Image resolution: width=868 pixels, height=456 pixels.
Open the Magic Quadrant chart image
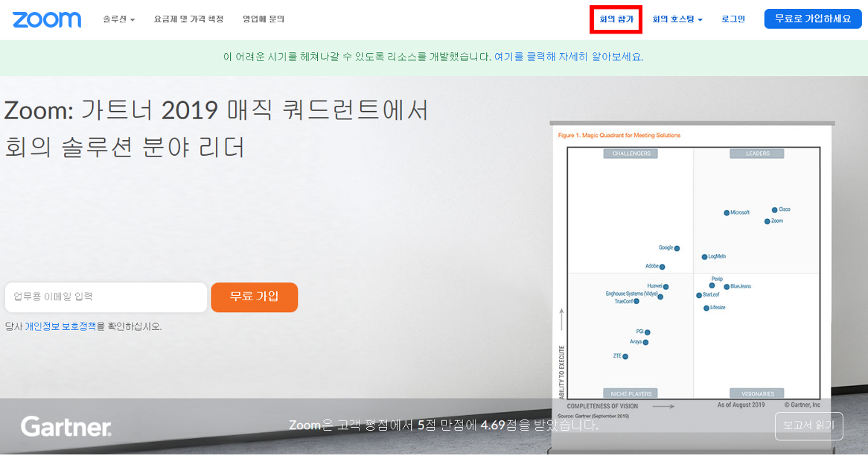click(692, 272)
